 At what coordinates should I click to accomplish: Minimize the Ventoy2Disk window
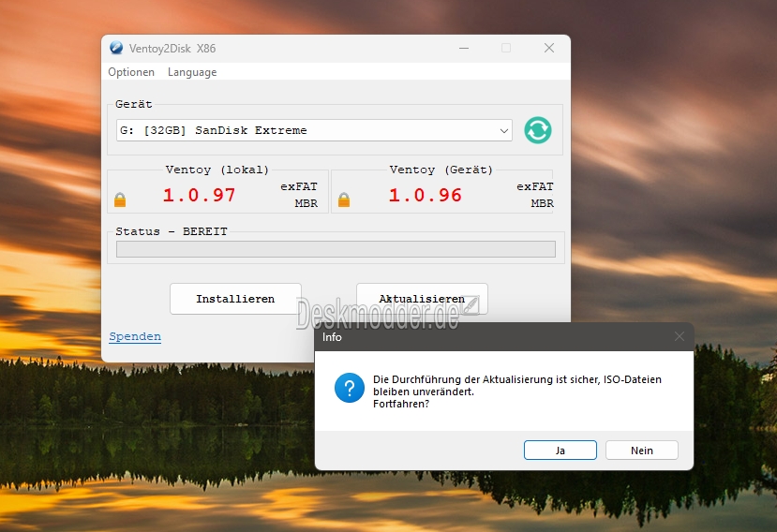[x=464, y=48]
